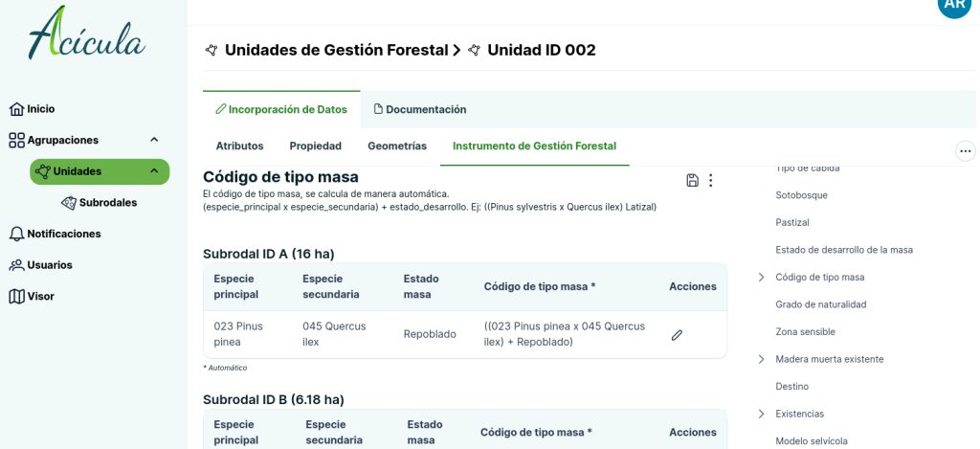Go to Subrodales in the sidebar
Screen dimensions: 980x449
point(107,203)
